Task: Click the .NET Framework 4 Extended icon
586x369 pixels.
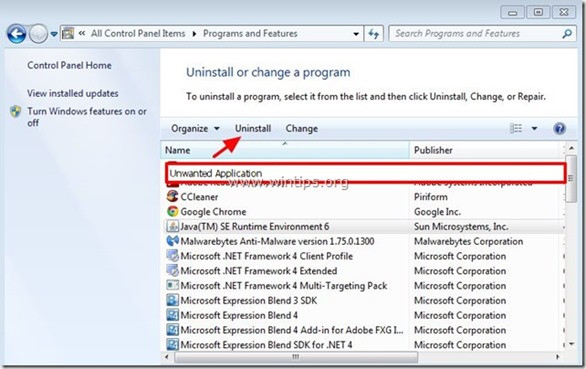Action: point(172,271)
